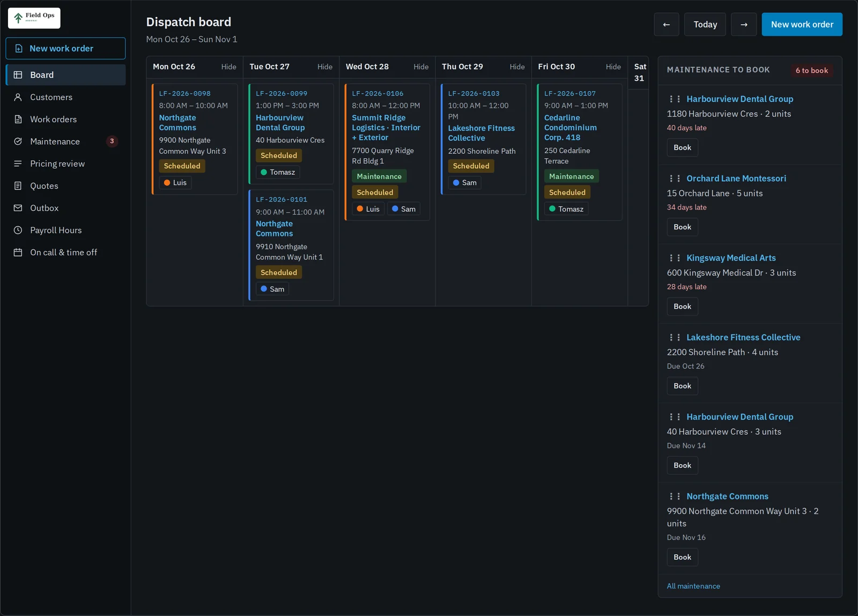Click sidebar New work order button
Viewport: 858px width, 616px height.
pos(65,48)
